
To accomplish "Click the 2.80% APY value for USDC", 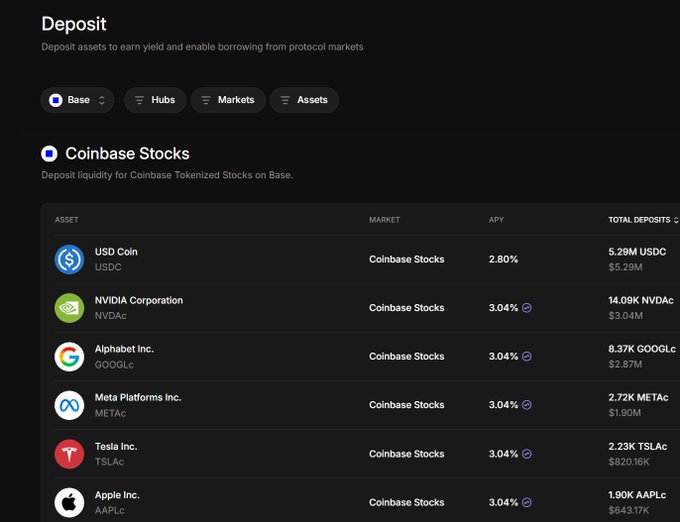I will [503, 259].
